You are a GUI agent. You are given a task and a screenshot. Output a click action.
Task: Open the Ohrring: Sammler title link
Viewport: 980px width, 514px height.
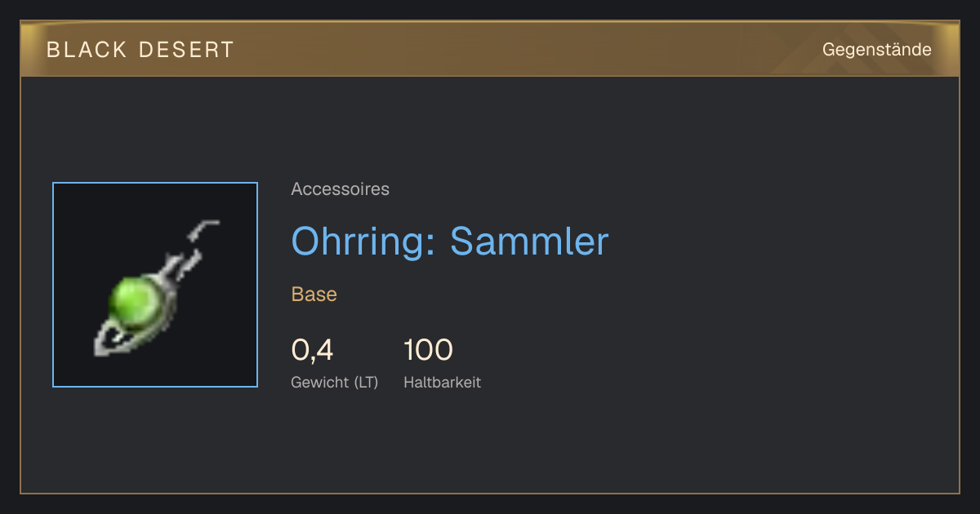[x=450, y=241]
